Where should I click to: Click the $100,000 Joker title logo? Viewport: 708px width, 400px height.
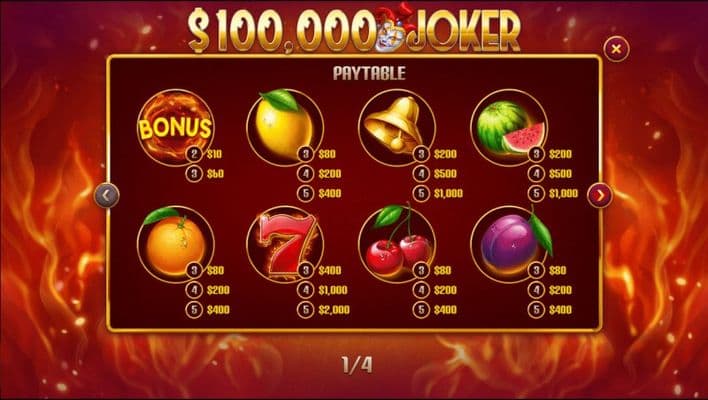point(354,29)
